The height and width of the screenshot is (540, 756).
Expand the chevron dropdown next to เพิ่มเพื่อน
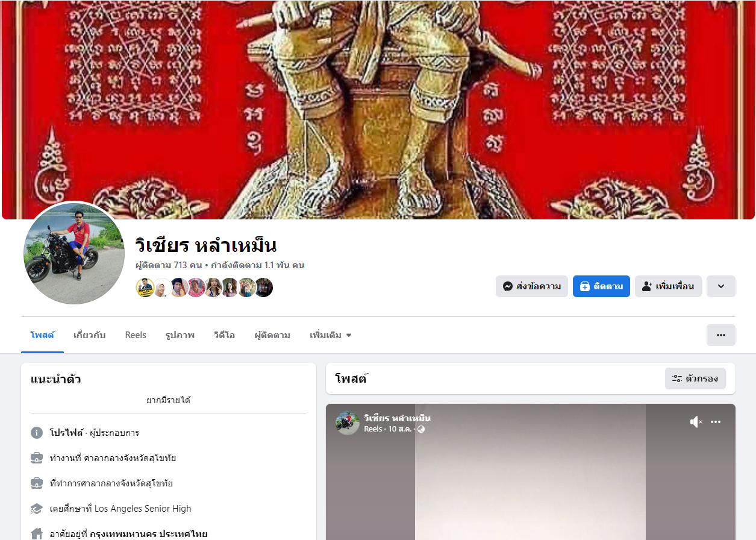(x=721, y=287)
